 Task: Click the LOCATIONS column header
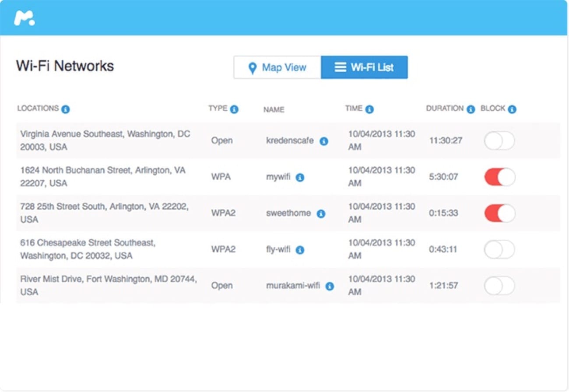pyautogui.click(x=38, y=108)
